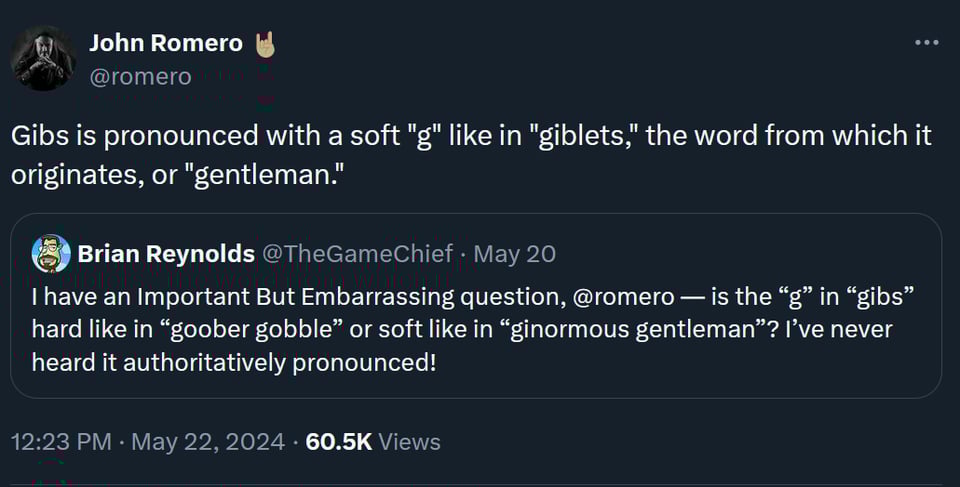The image size is (960, 487).
Task: Click Brian Reynolds' small avatar icon
Action: point(50,254)
